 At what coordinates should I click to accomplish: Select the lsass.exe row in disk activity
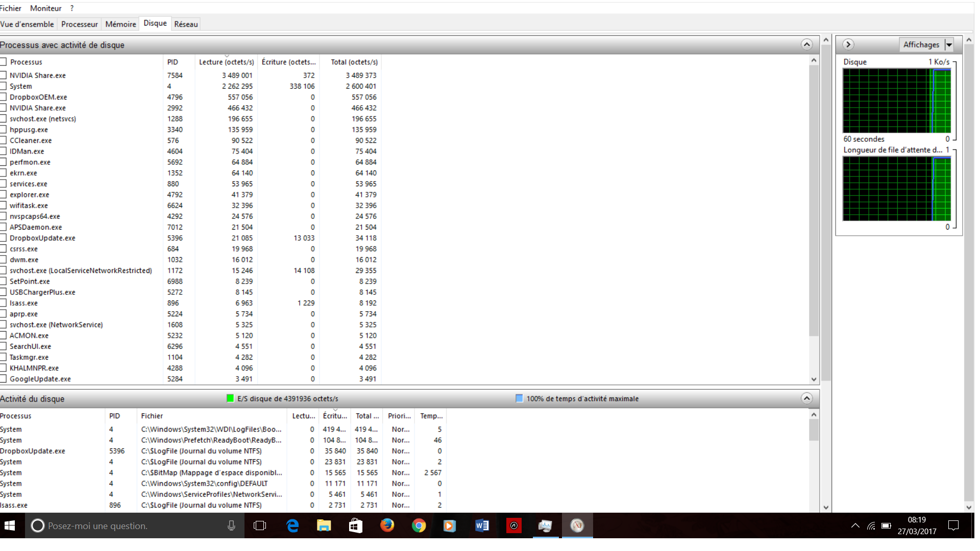click(x=223, y=505)
